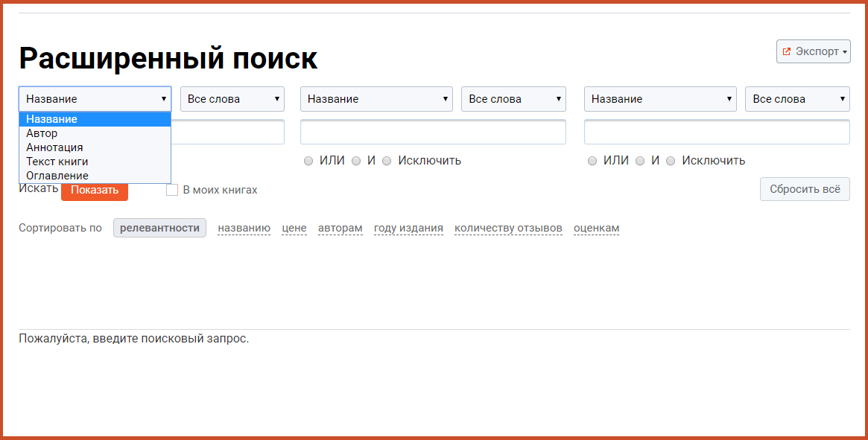Viewport: 868px width, 440px height.
Task: Sort by релевантности
Action: click(159, 228)
